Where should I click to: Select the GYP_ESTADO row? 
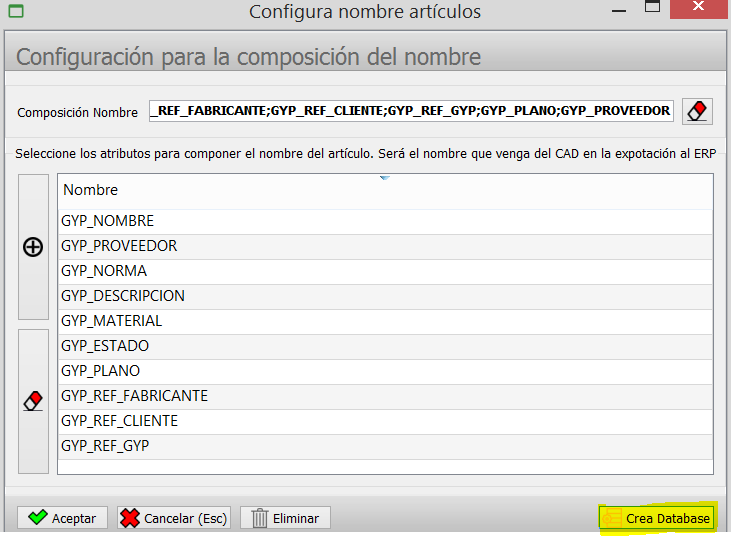[385, 346]
